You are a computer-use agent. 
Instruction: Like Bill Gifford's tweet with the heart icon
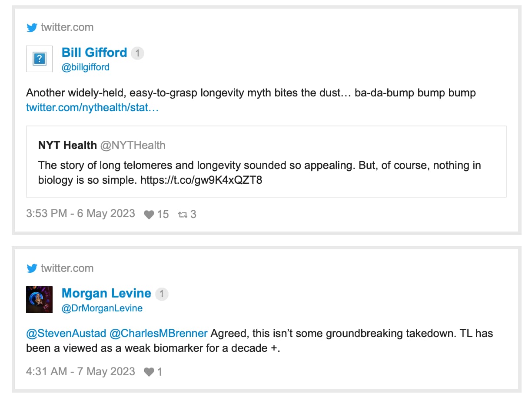point(149,215)
